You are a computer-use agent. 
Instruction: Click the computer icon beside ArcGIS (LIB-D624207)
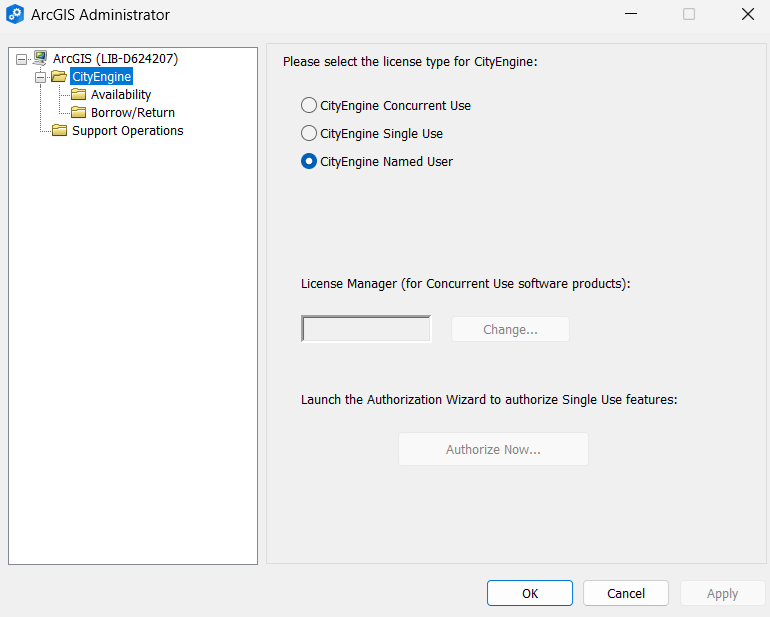[x=40, y=59]
